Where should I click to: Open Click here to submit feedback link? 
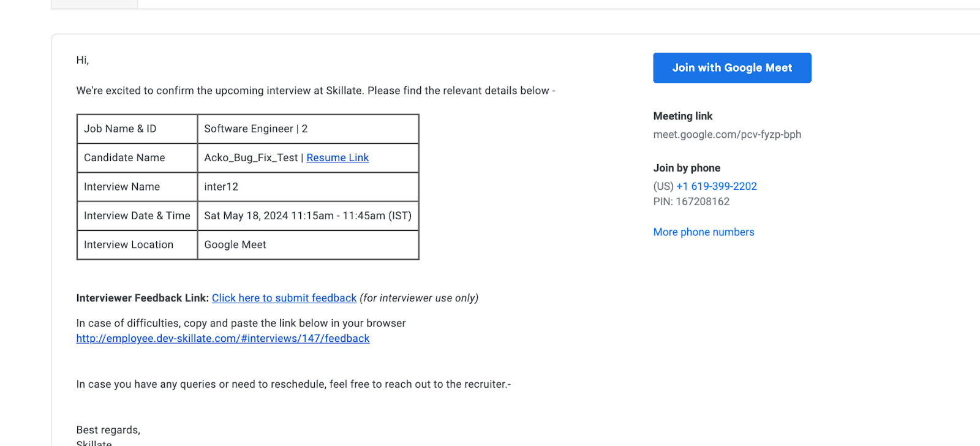point(284,298)
